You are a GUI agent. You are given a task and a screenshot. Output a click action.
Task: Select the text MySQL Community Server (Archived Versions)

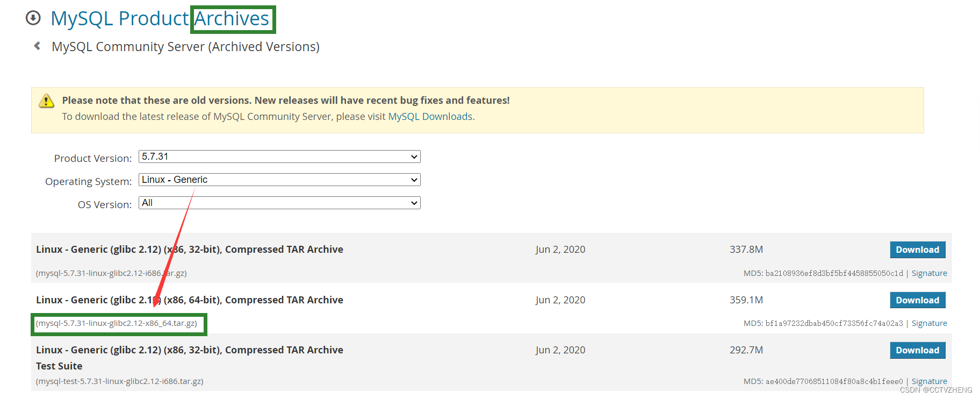[x=185, y=47]
